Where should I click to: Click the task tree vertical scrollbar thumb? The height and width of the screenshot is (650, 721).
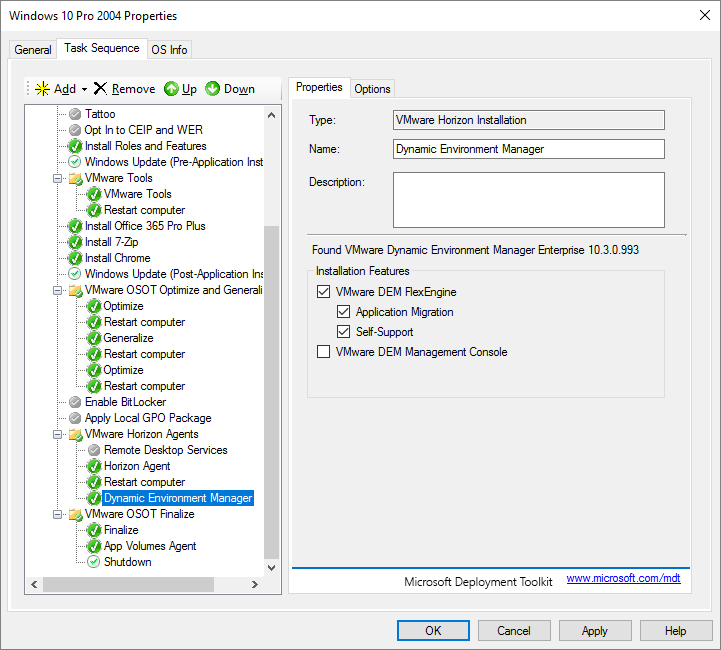tap(272, 390)
